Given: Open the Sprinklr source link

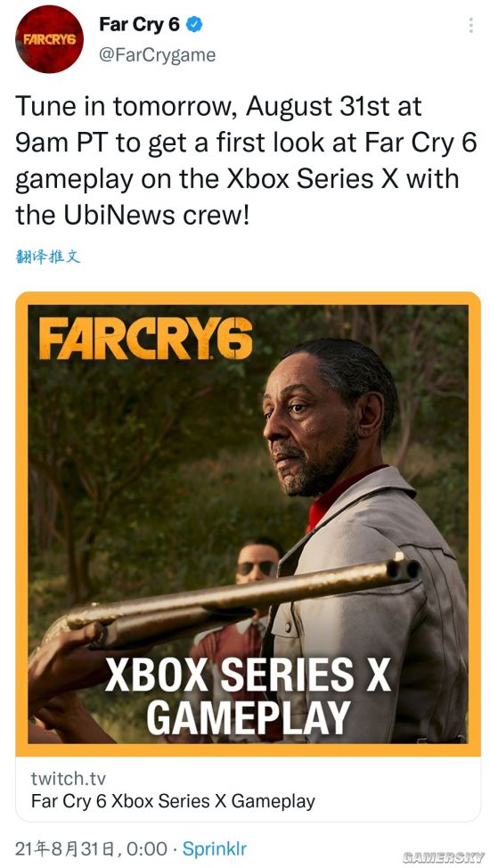Looking at the screenshot, I should click(215, 848).
